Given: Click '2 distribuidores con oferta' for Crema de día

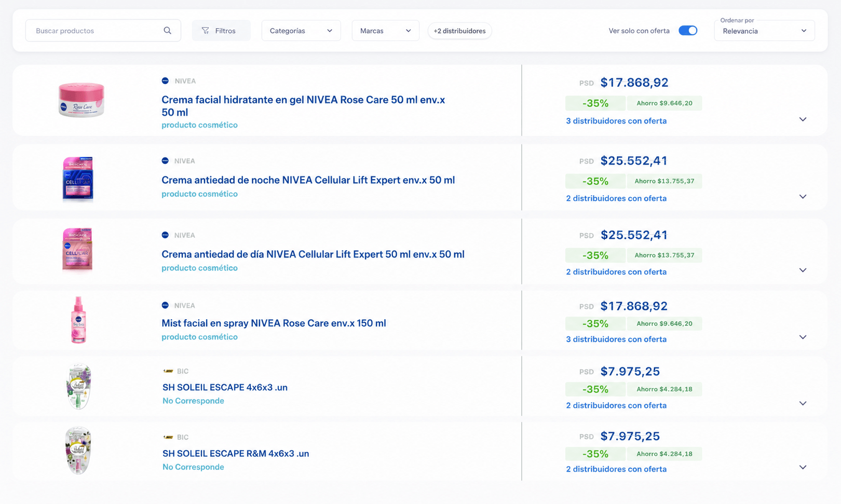Looking at the screenshot, I should [x=616, y=272].
